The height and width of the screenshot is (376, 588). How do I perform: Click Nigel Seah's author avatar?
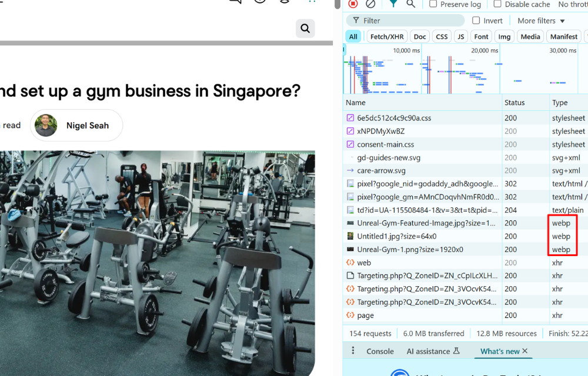[x=46, y=125]
